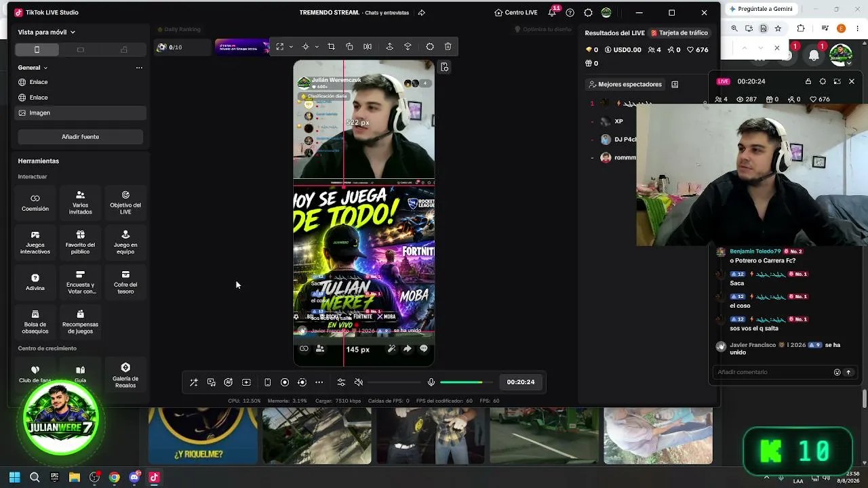Viewport: 868px width, 488px height.
Task: Expand the alignment options arrow
Action: click(317, 47)
